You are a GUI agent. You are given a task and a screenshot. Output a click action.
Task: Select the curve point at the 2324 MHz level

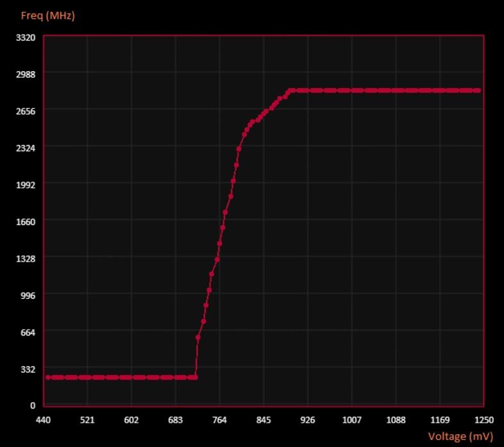[239, 149]
